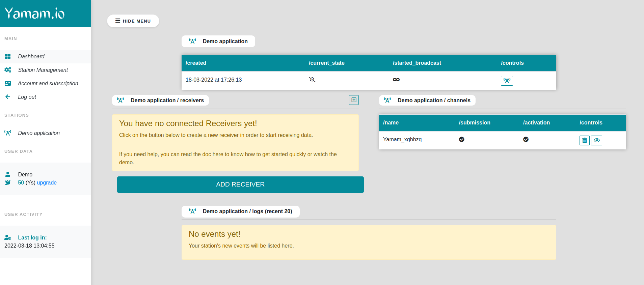View Yamam_xghbzq channel with eye icon

(x=597, y=140)
